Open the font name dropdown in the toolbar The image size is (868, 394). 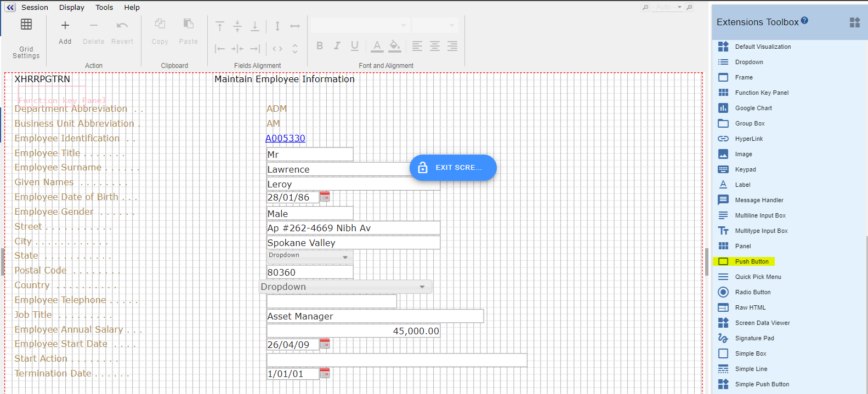tap(360, 25)
